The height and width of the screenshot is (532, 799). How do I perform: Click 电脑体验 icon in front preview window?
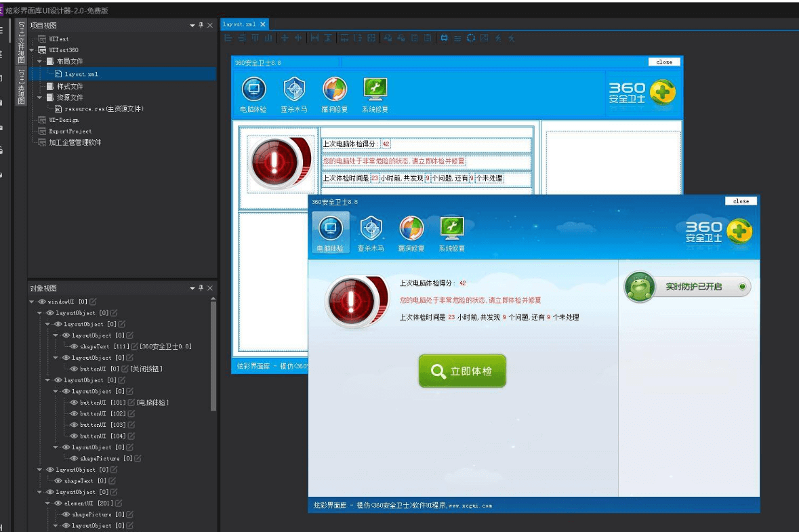coord(330,233)
